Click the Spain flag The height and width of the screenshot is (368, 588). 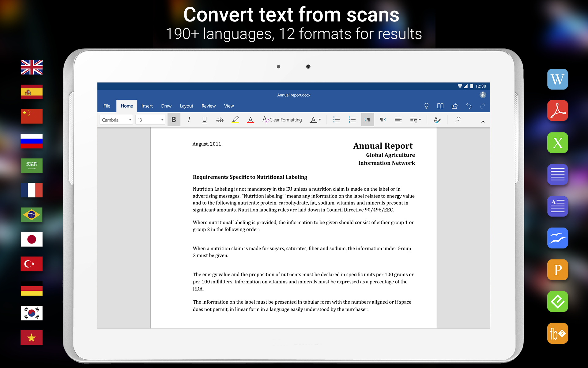point(32,92)
